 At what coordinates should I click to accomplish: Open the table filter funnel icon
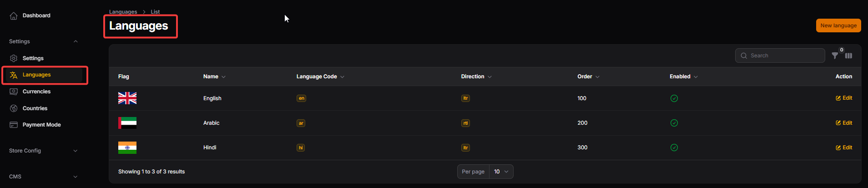[x=835, y=56]
